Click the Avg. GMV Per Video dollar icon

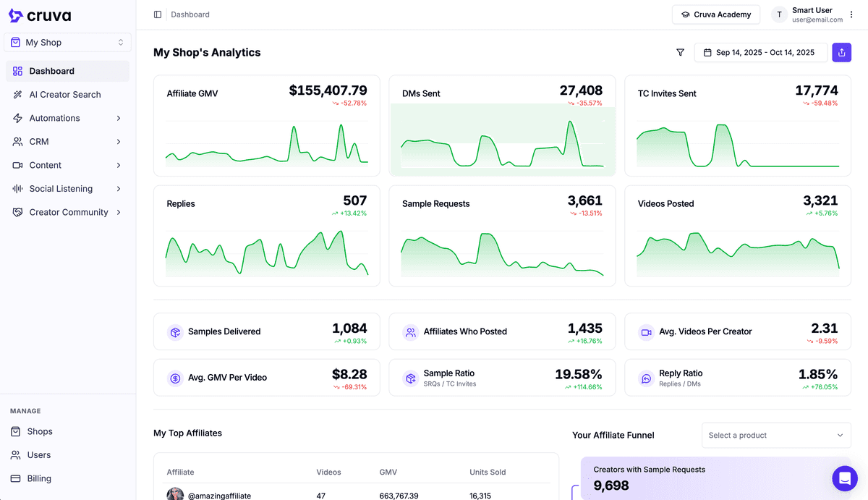point(175,378)
